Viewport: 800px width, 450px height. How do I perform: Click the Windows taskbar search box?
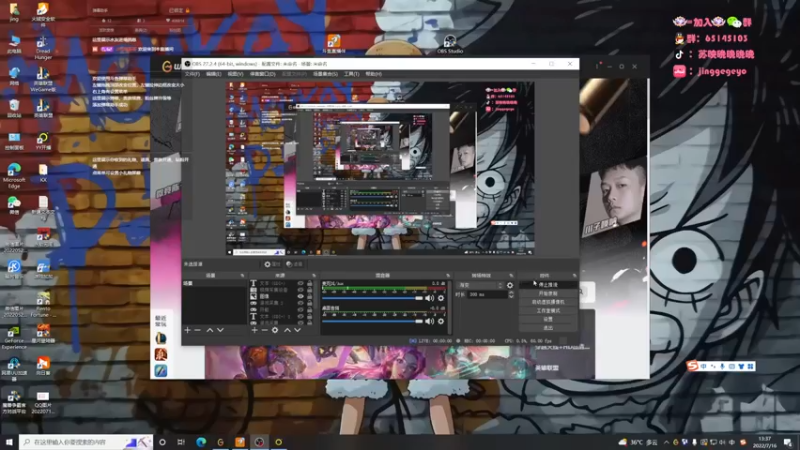(86, 442)
